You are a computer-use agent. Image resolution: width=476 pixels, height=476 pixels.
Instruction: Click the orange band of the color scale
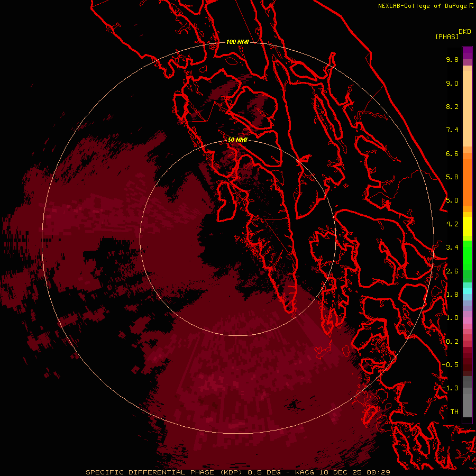pyautogui.click(x=467, y=182)
